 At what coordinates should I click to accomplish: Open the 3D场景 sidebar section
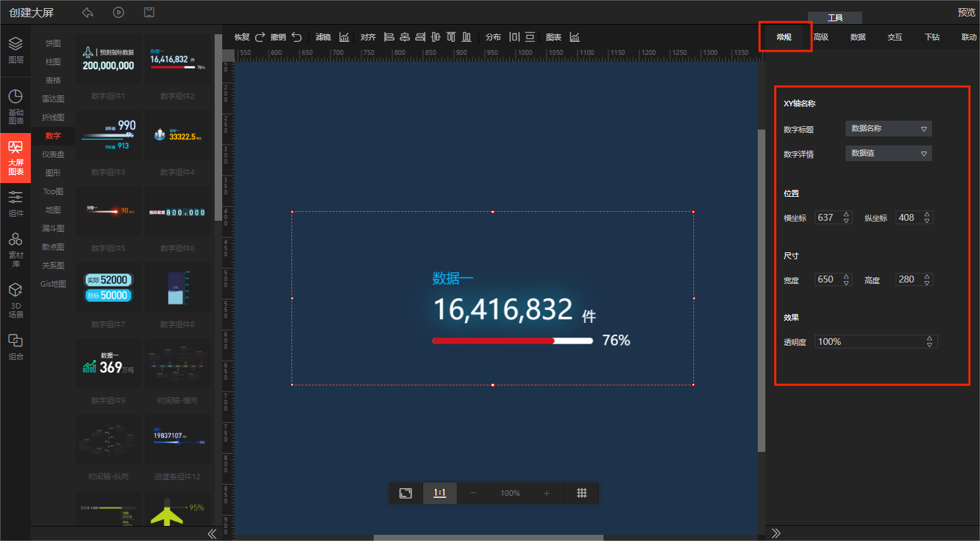click(15, 300)
